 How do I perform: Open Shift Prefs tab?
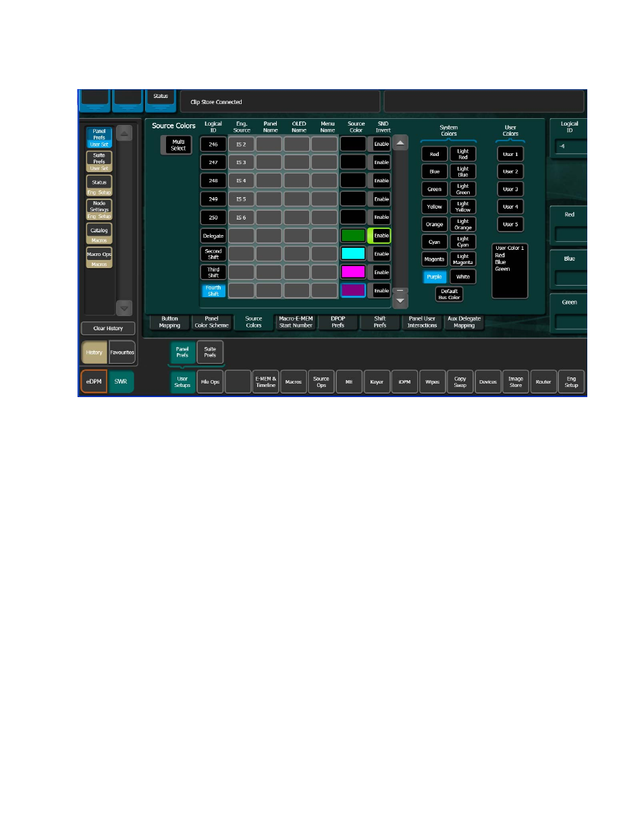point(380,322)
